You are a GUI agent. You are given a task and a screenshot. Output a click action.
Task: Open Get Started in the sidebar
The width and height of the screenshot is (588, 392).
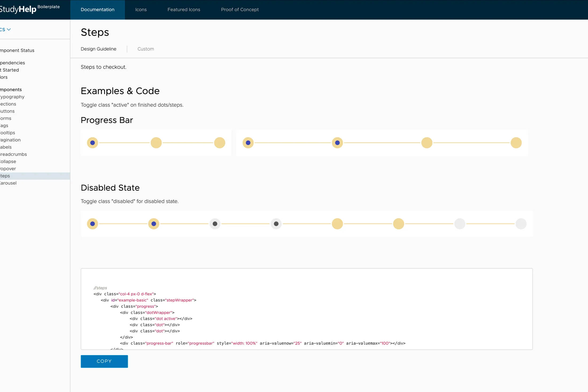point(9,70)
